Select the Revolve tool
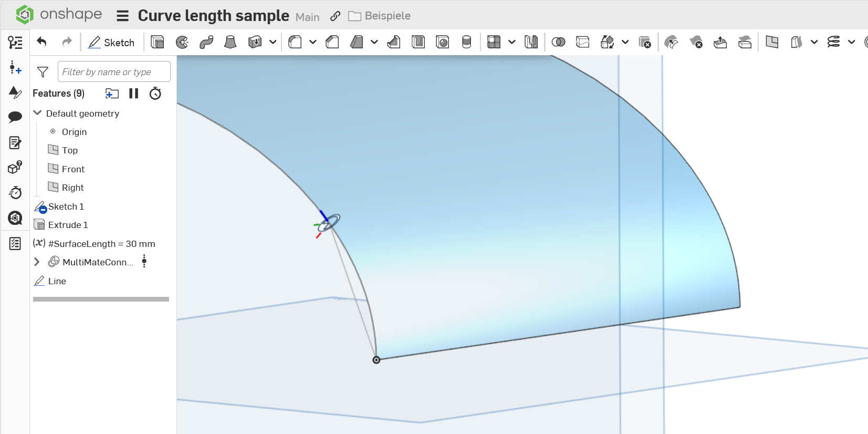Viewport: 868px width, 434px height. [182, 42]
